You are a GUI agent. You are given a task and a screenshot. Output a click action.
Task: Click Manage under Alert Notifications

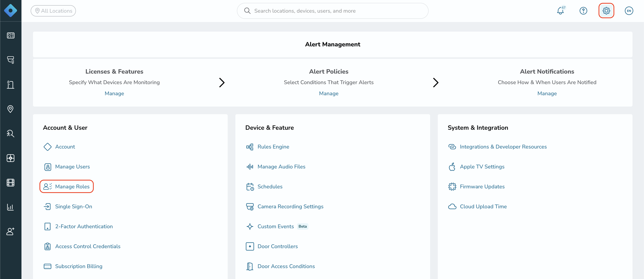(547, 94)
